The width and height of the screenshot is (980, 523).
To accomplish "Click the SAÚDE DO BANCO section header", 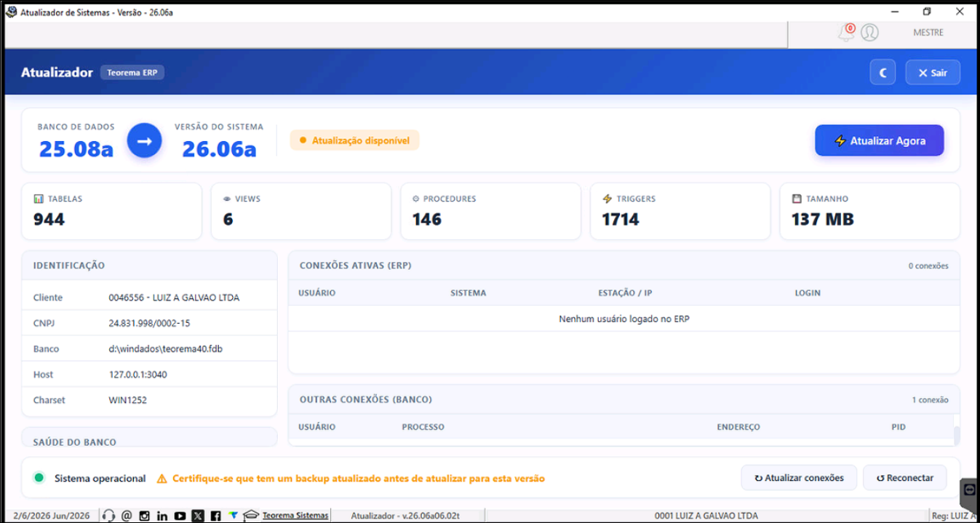I will (74, 442).
